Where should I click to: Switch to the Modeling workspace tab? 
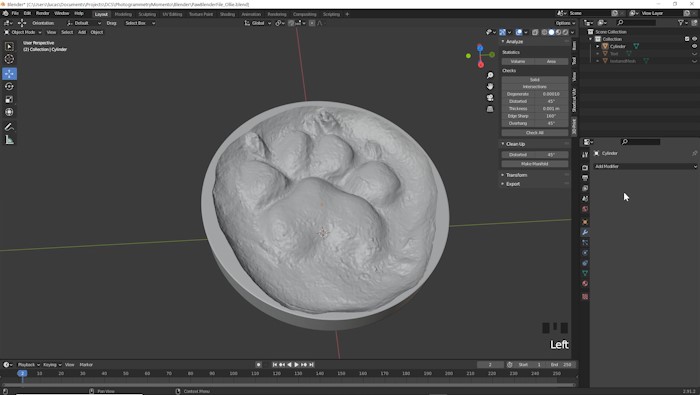click(x=123, y=14)
